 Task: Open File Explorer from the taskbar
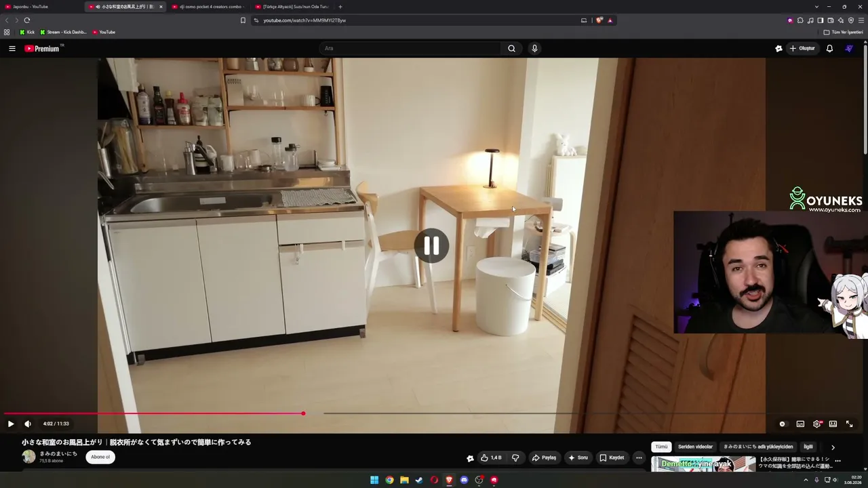tap(404, 480)
